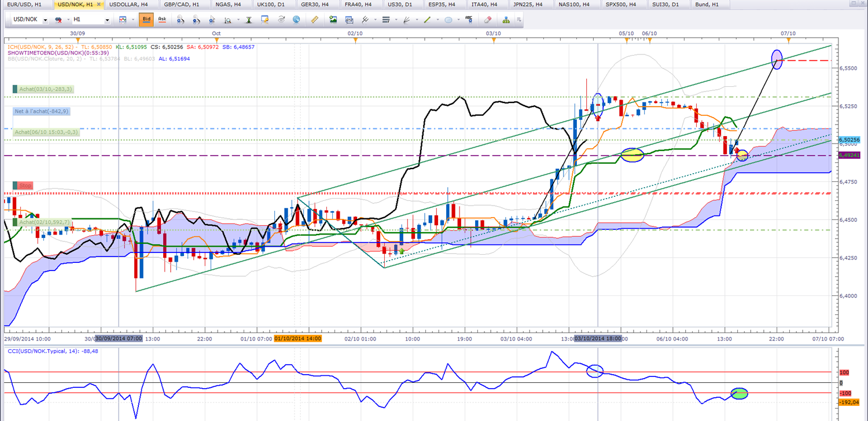Click the add image indicator icon
This screenshot has height=421, width=868.
[333, 20]
